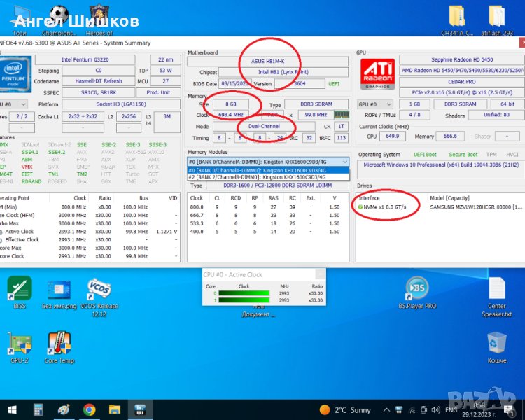The image size is (525, 420).
Task: Open the Recycle Bin (Кошче) icon
Action: (x=497, y=347)
